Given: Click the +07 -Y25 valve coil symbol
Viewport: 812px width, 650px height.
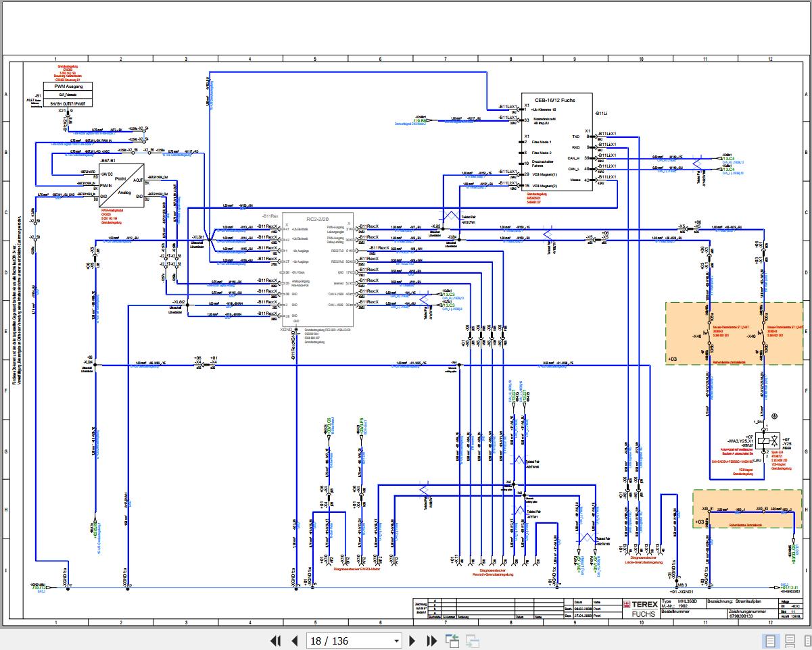Looking at the screenshot, I should coord(768,441).
